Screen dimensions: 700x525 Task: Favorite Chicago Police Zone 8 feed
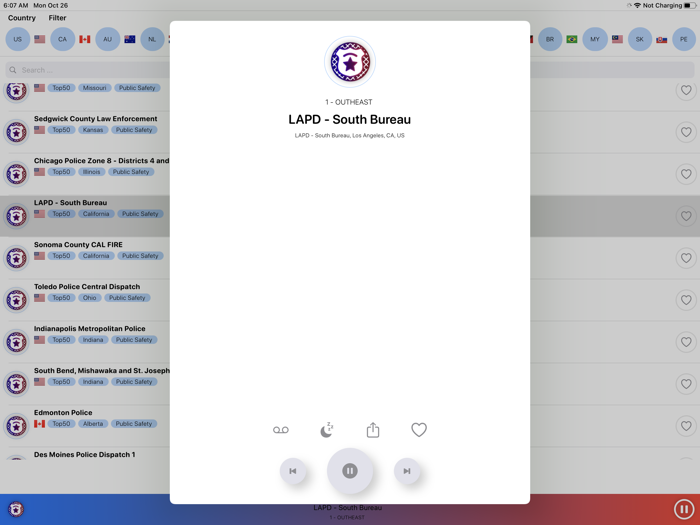pyautogui.click(x=686, y=174)
